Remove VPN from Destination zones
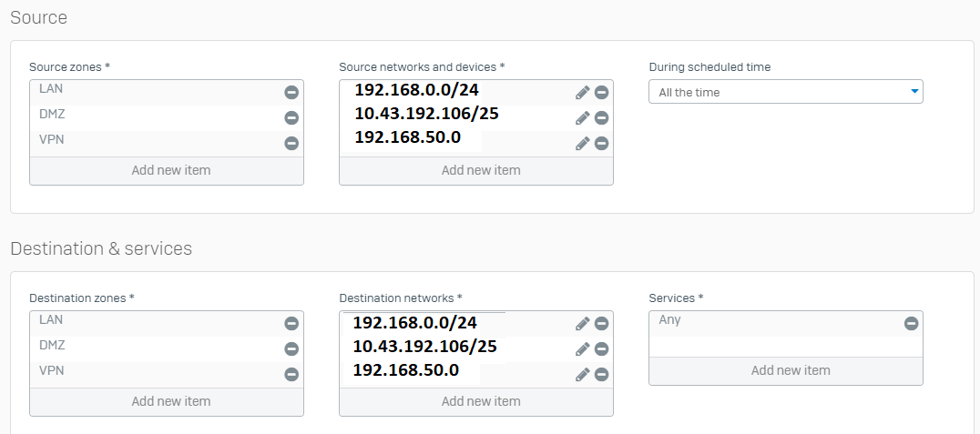The image size is (980, 434). point(291,374)
